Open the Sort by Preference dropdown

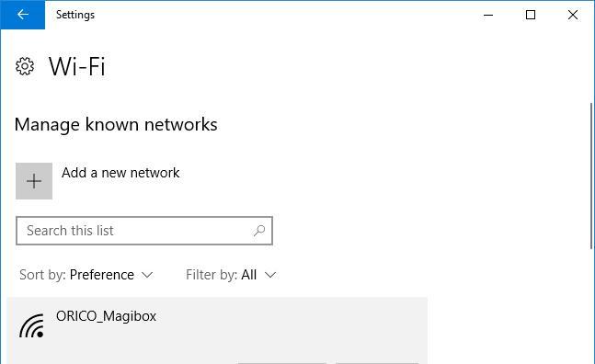click(x=86, y=275)
